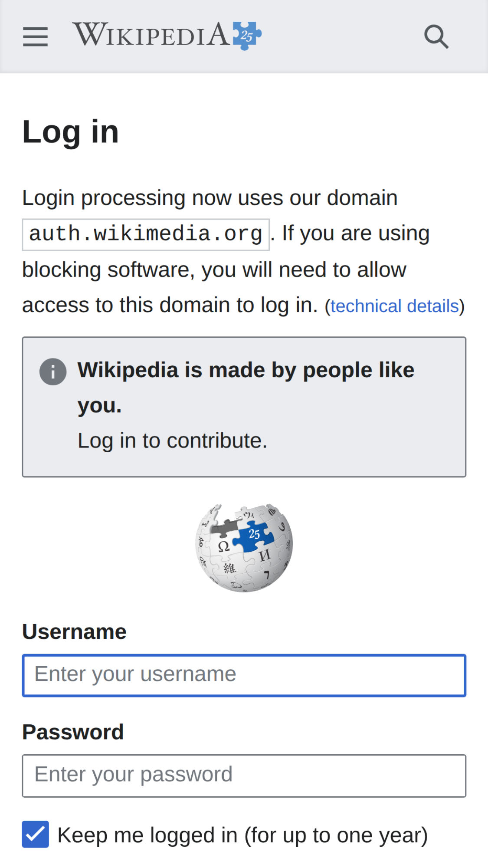Click into the Enter your password field
The image size is (488, 868).
(244, 776)
